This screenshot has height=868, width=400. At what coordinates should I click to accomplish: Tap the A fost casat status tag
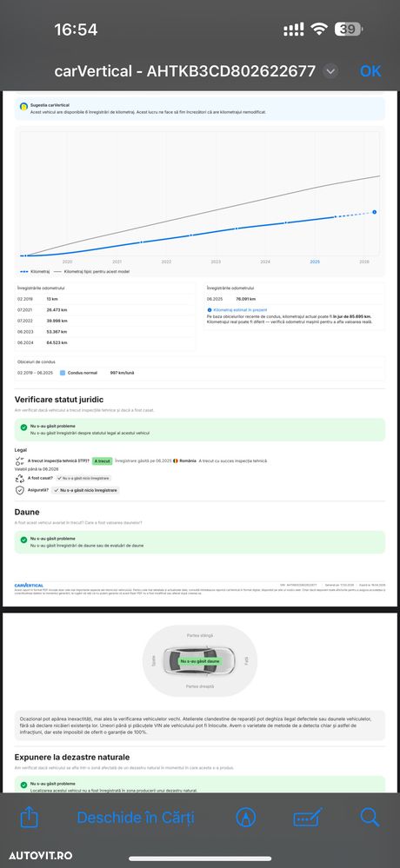[83, 478]
